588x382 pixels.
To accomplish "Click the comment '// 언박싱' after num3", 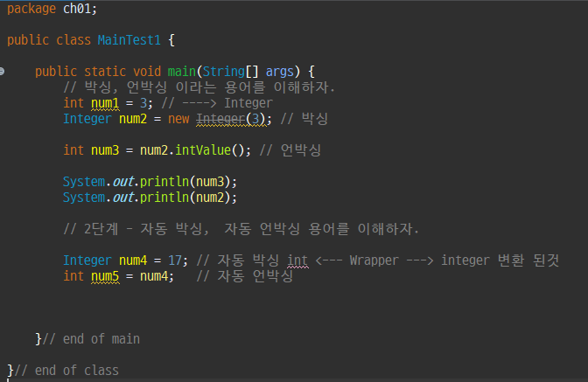I will tap(290, 150).
